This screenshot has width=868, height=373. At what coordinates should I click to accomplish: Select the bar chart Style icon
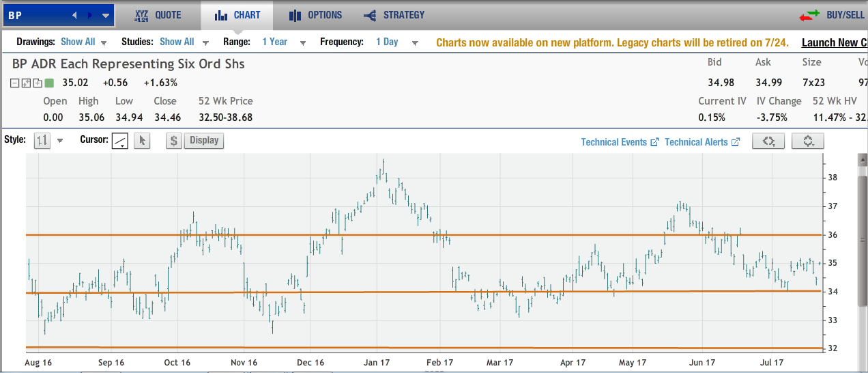point(42,141)
